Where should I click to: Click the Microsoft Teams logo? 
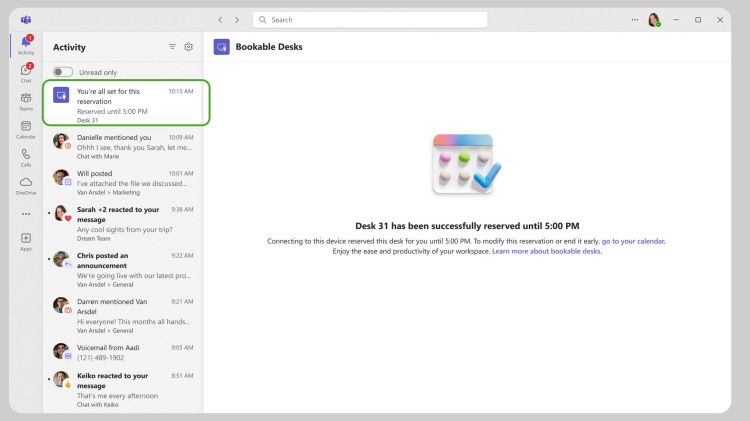point(26,20)
